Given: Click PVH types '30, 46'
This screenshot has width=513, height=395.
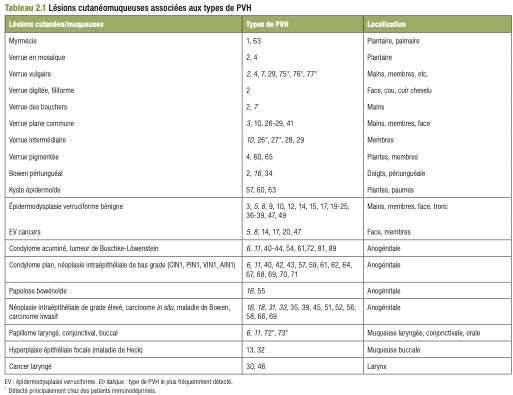Looking at the screenshot, I should (x=256, y=366).
